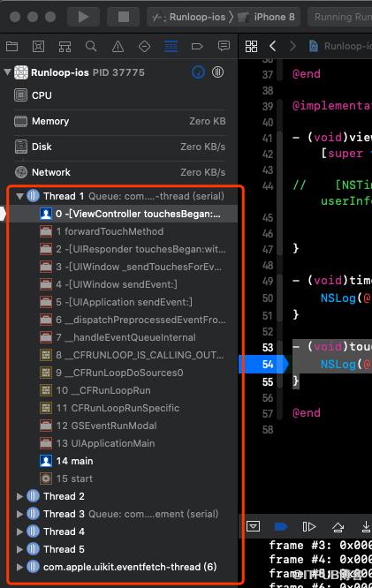Click the @end keyword on line 57
The image size is (372, 588).
307,413
